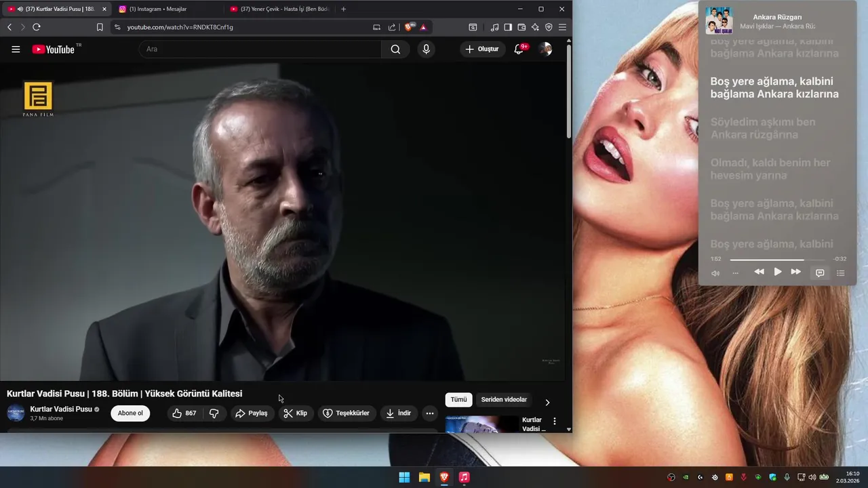868x488 pixels.
Task: Click the browser address bar URL
Action: [180, 27]
